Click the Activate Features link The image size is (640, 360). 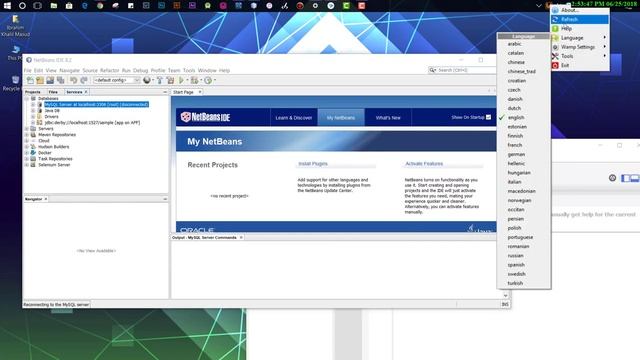point(424,164)
